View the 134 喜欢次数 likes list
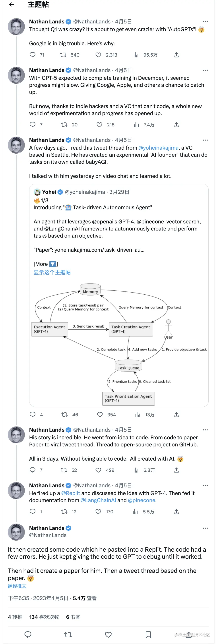This screenshot has width=217, height=644. [x=44, y=617]
